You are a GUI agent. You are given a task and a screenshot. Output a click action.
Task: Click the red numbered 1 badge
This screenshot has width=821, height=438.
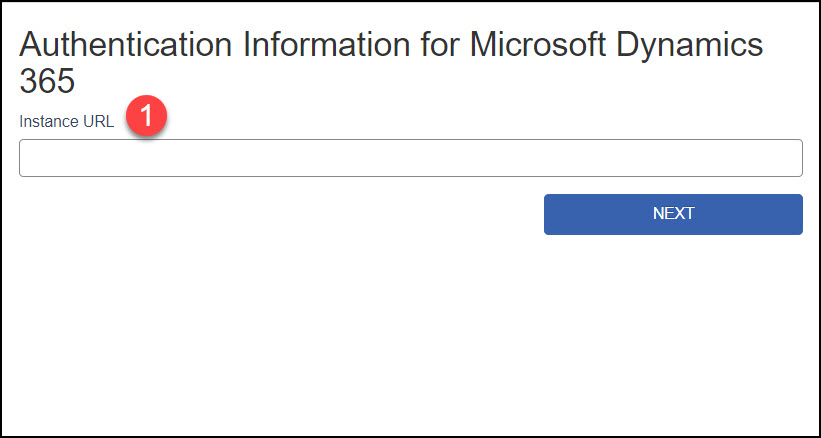(146, 116)
